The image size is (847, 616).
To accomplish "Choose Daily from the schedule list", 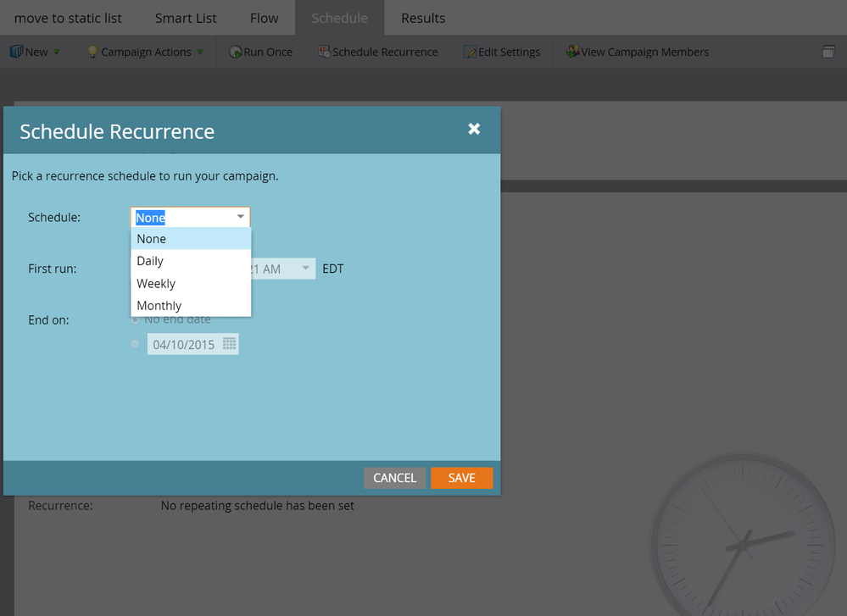I will (x=150, y=261).
